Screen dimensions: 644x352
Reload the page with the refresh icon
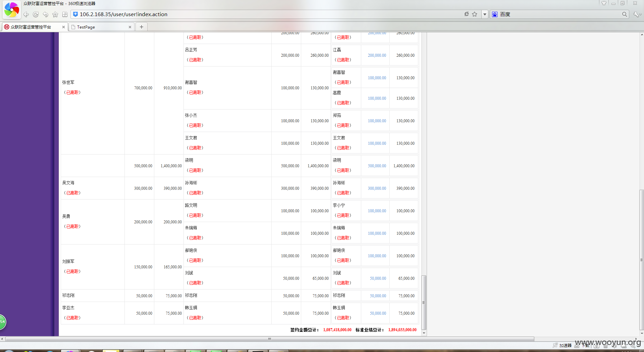(36, 14)
